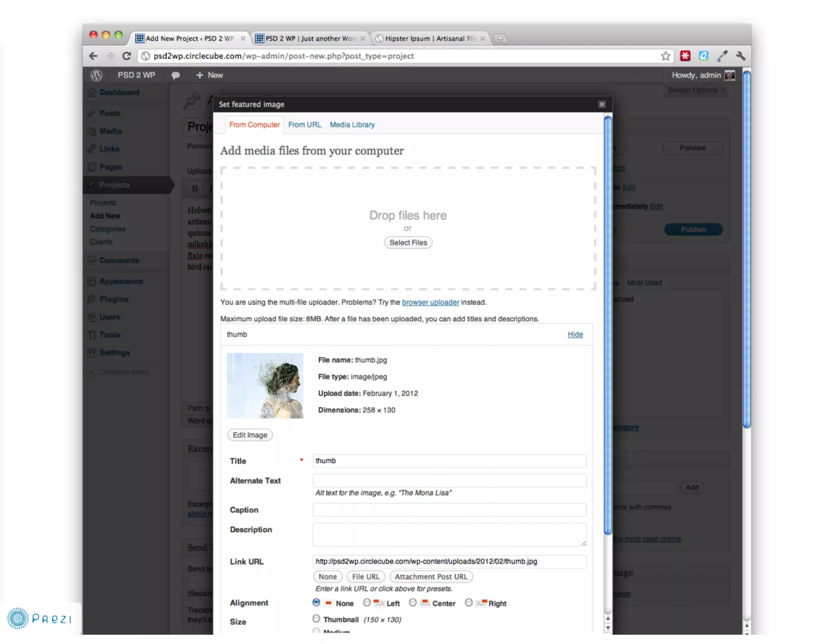834x644 pixels.
Task: Open Pages in the sidebar
Action: click(111, 167)
